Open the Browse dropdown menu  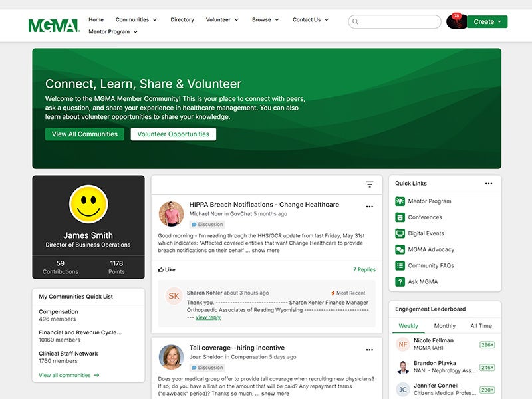[265, 19]
